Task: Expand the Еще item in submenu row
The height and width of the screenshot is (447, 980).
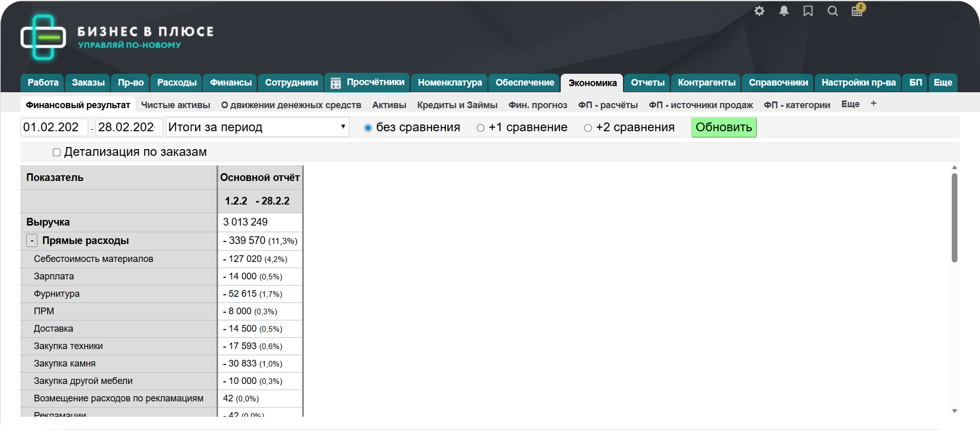Action: pyautogui.click(x=850, y=104)
